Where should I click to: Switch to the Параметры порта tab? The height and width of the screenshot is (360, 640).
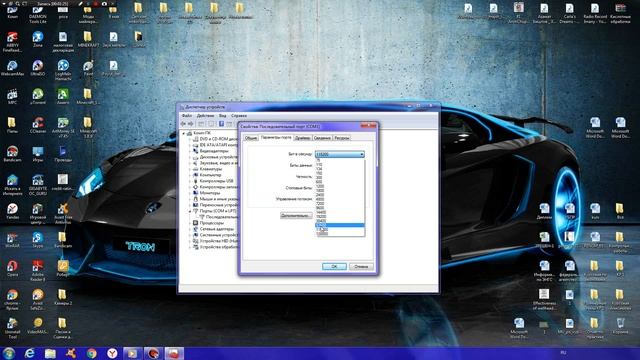pyautogui.click(x=276, y=138)
